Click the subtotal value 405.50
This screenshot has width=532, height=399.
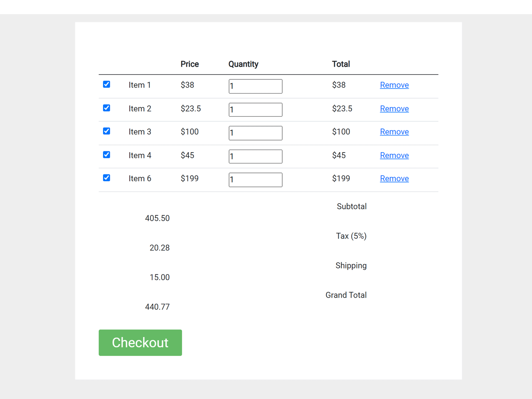157,218
